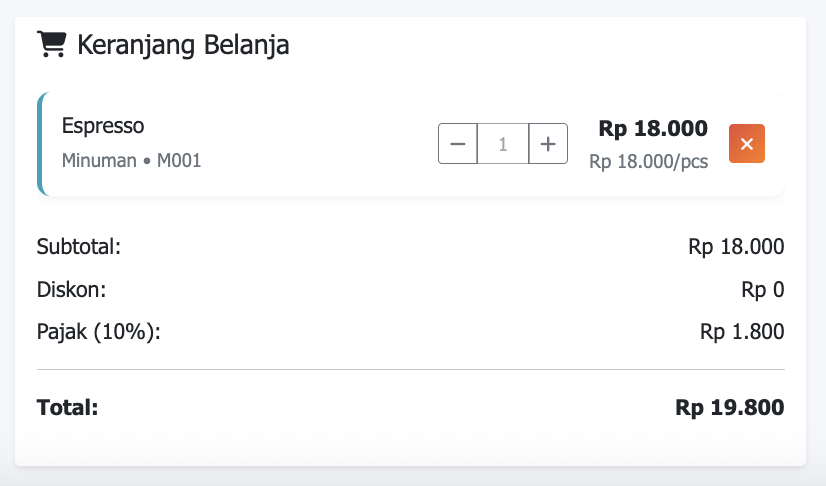
Task: Increase Espresso quantity with plus button
Action: tap(548, 144)
